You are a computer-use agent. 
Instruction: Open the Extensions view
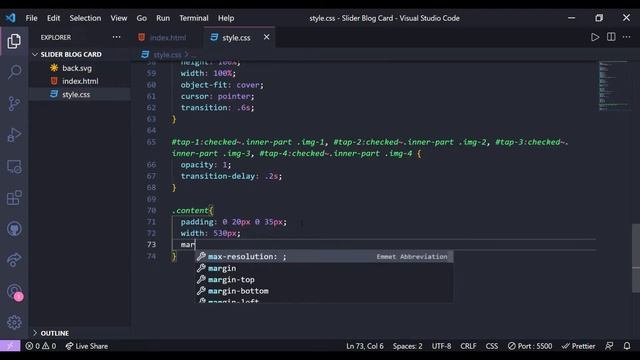pos(14,198)
